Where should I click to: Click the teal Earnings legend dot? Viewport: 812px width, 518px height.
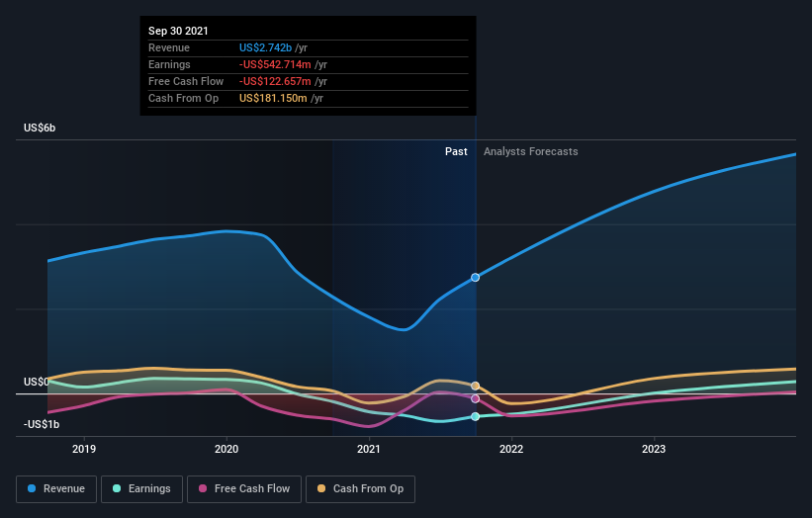pyautogui.click(x=117, y=488)
